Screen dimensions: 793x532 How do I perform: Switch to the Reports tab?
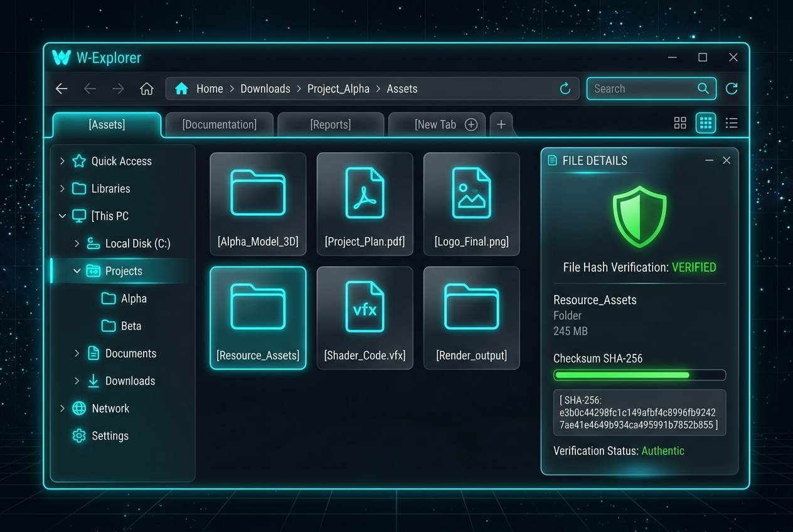(x=331, y=124)
